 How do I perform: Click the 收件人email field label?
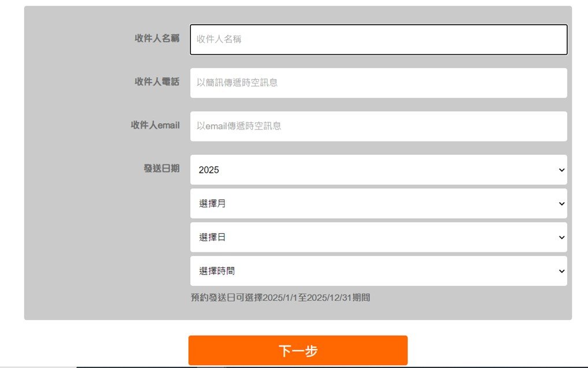click(x=155, y=125)
